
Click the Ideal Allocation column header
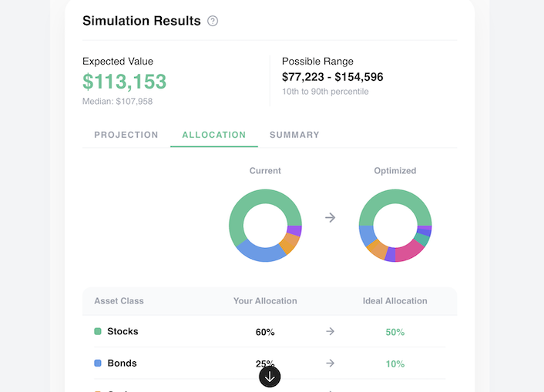(x=395, y=301)
